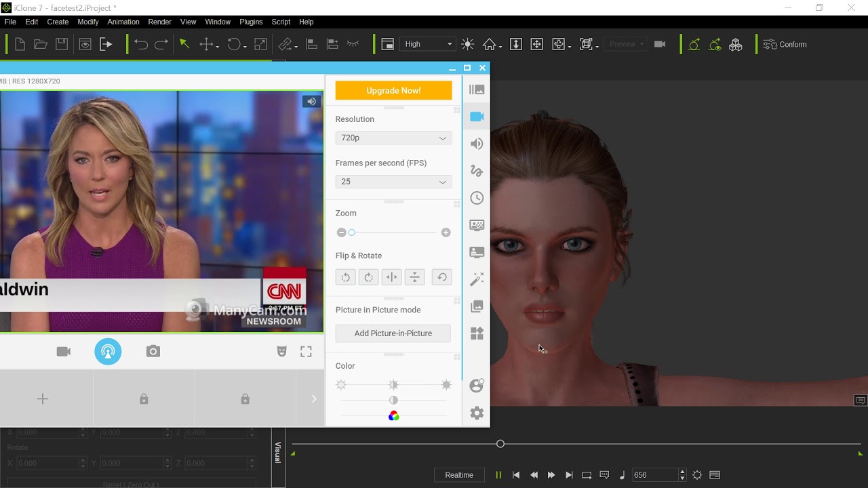The width and height of the screenshot is (868, 488).
Task: Click the Upgrade Now! button
Action: [x=393, y=90]
